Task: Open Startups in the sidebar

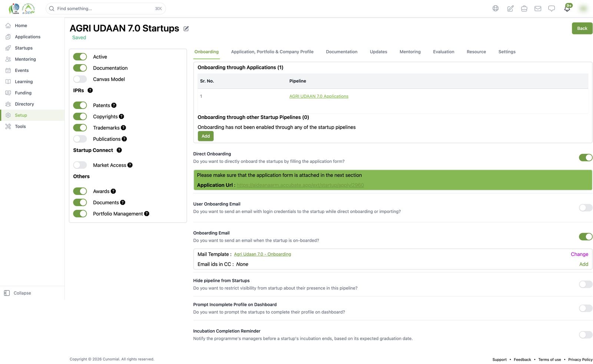Action: point(24,48)
